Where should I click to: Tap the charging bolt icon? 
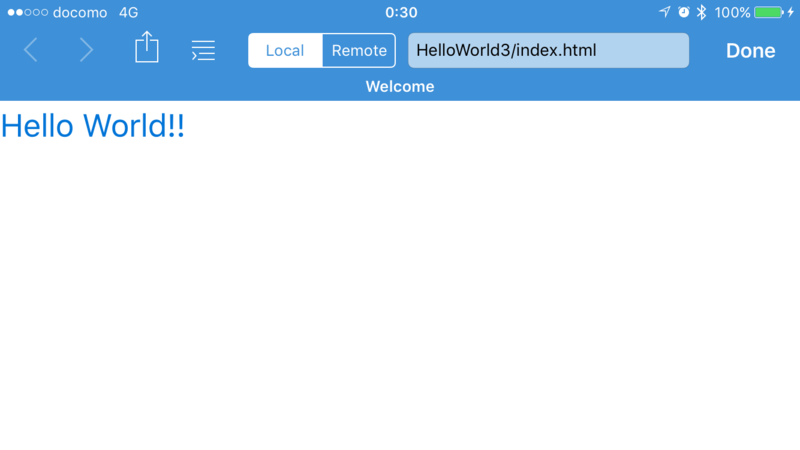coord(791,12)
